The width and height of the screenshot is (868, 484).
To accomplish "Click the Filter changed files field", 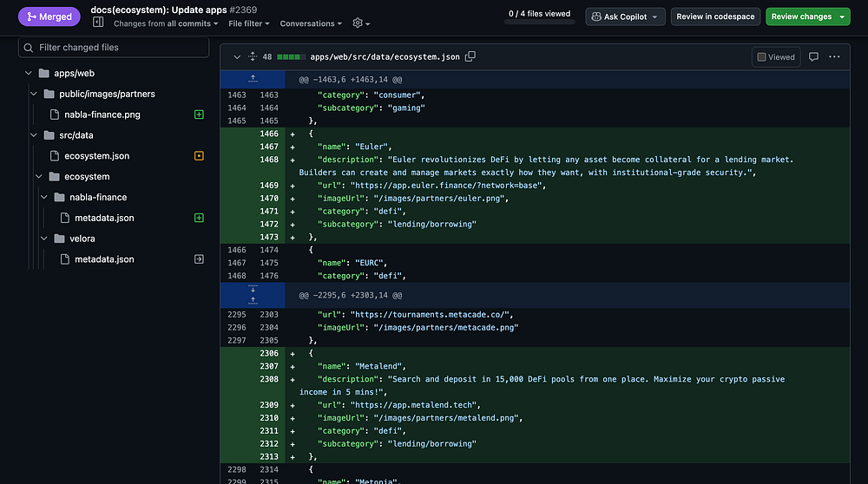I will [x=114, y=47].
